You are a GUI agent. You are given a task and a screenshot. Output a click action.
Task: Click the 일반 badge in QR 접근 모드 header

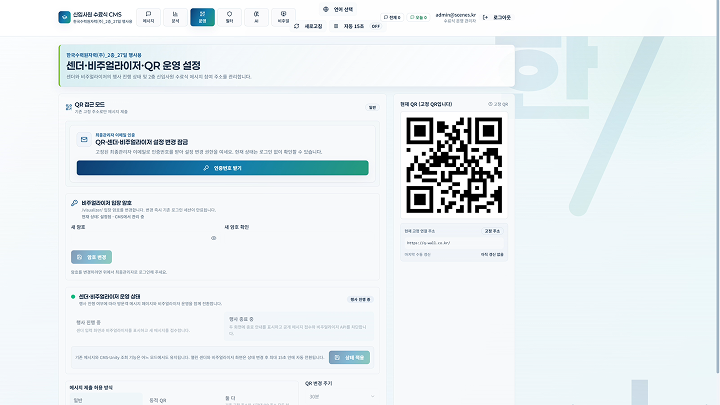372,107
